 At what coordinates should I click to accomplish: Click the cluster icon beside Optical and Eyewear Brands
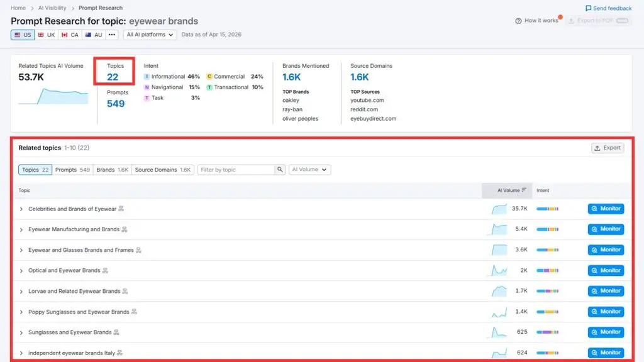click(105, 270)
